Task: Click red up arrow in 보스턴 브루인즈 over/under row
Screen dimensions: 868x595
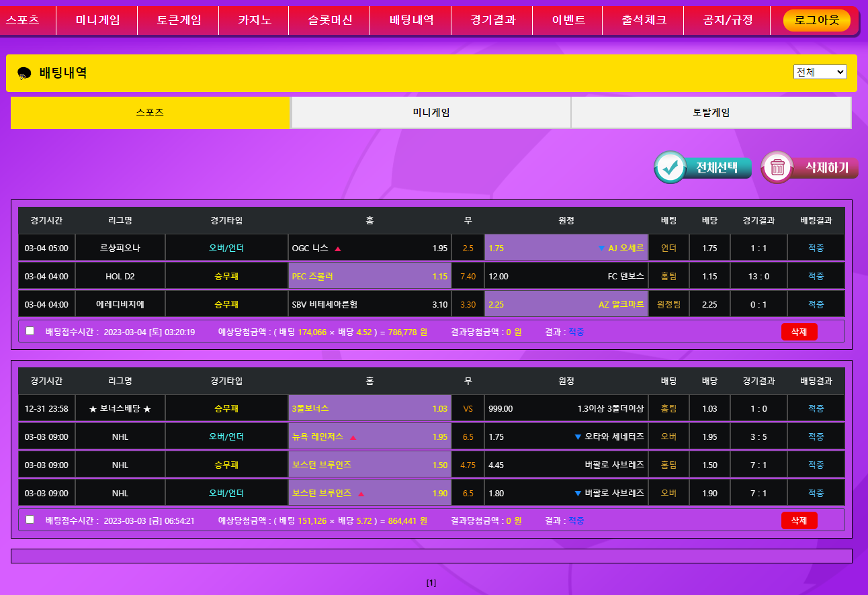Action: [x=361, y=494]
